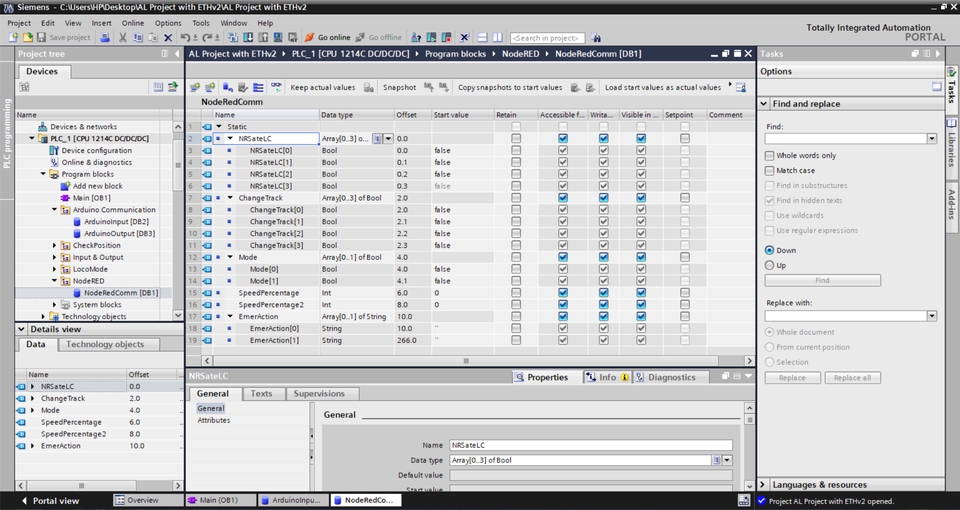Click the Split editor horizontally icon
960x510 pixels.
click(x=482, y=37)
